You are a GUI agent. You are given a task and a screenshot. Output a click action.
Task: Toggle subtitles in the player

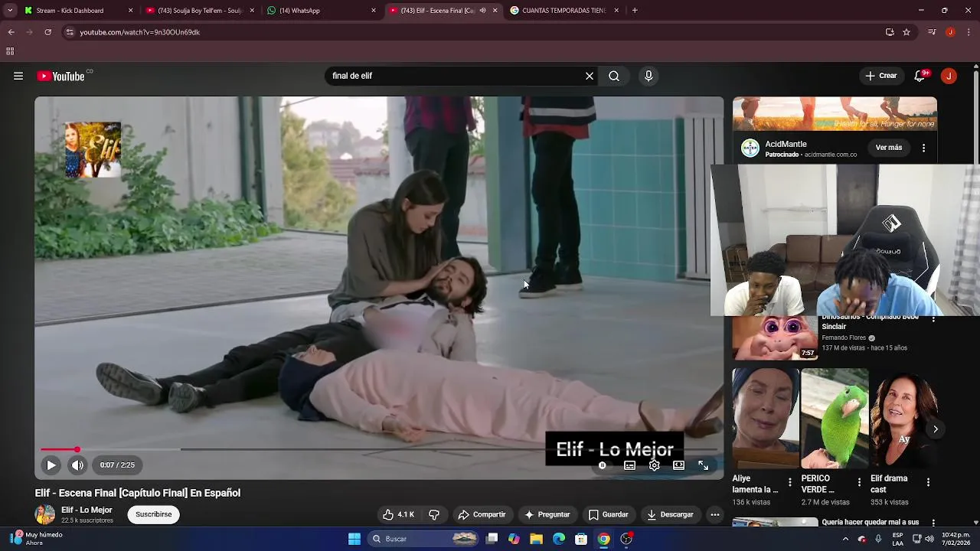(629, 465)
